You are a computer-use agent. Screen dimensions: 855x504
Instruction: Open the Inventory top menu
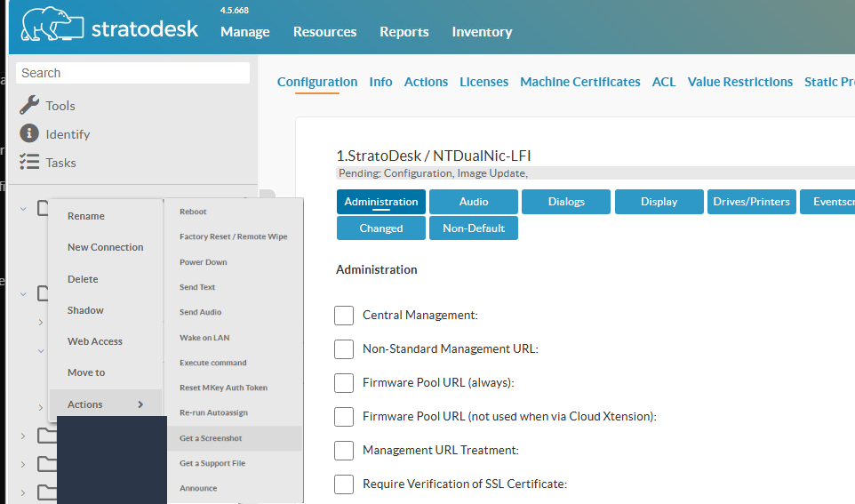[x=482, y=32]
